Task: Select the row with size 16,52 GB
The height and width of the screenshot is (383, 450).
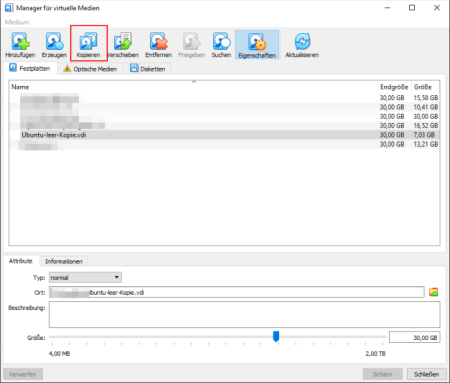Action: click(224, 126)
